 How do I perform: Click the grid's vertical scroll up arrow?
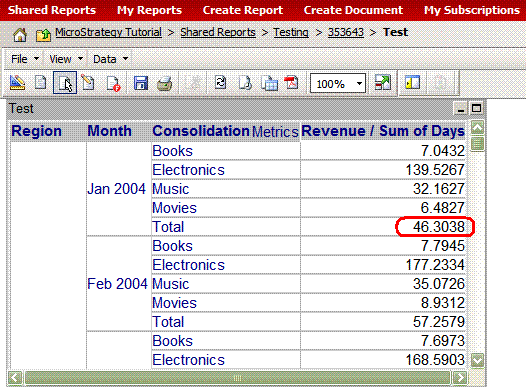coord(477,127)
